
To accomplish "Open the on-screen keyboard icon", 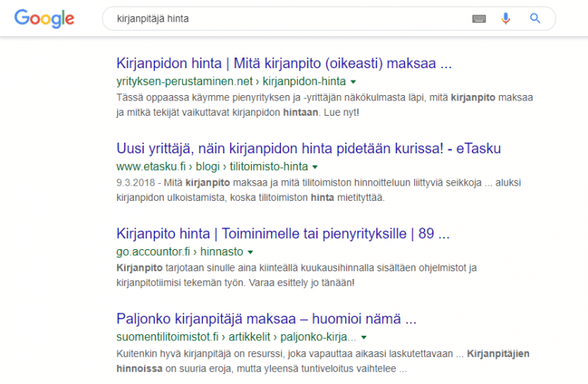I will point(479,18).
